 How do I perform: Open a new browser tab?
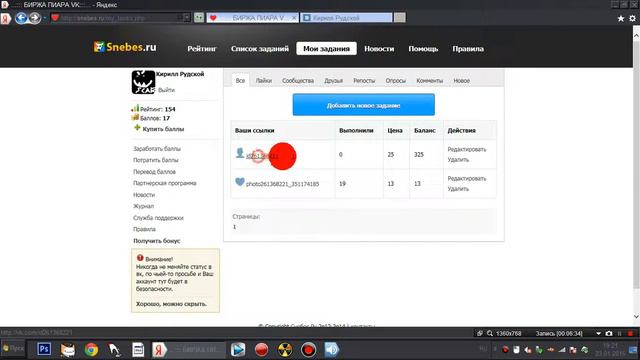[400, 18]
